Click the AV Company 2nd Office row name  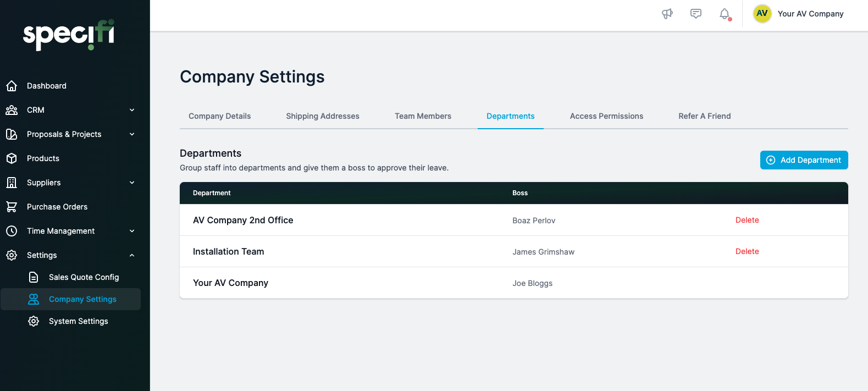pyautogui.click(x=243, y=220)
